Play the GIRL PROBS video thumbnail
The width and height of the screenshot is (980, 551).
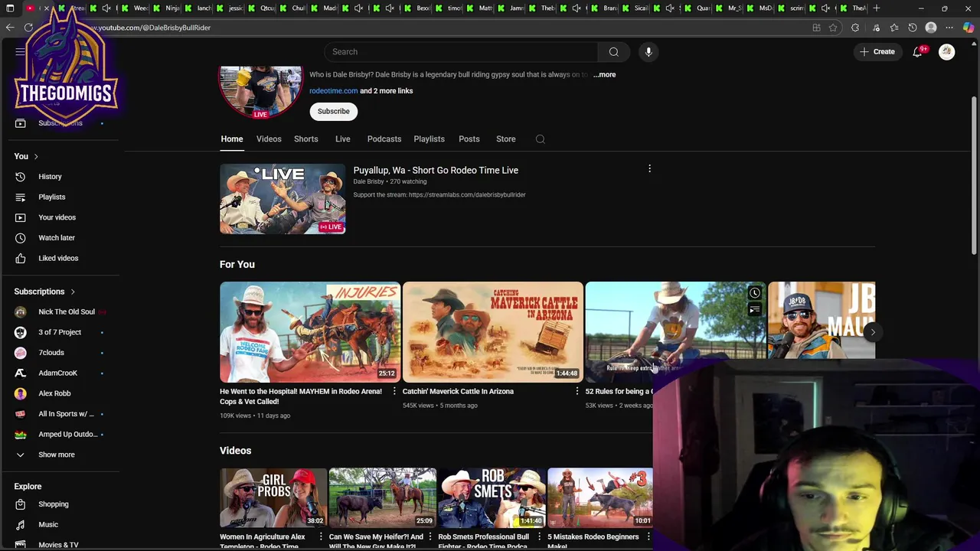click(x=273, y=497)
